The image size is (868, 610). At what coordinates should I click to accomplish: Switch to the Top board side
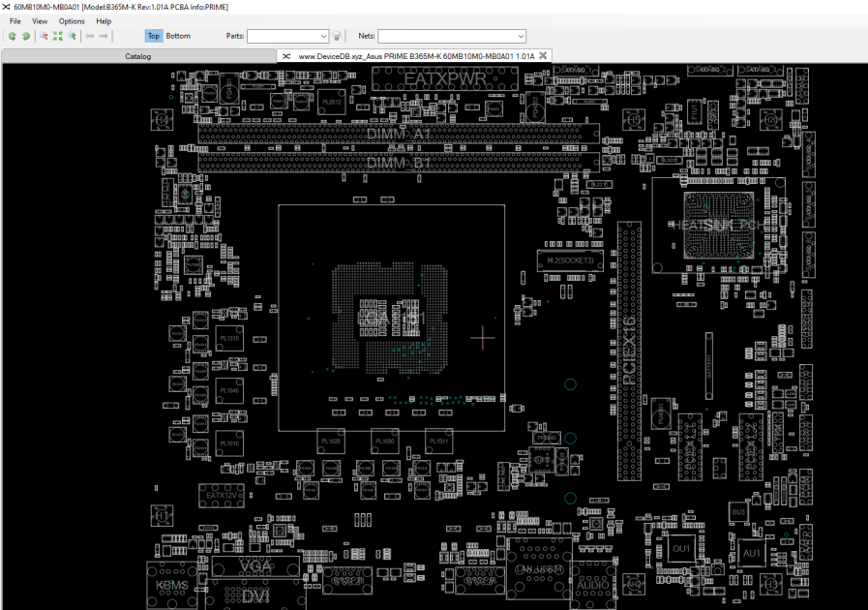click(x=153, y=36)
